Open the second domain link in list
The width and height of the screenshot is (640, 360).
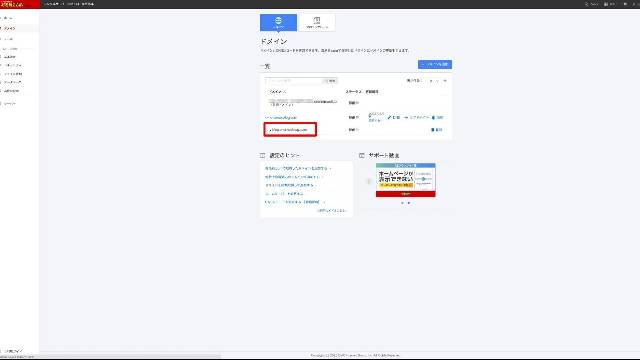point(281,118)
